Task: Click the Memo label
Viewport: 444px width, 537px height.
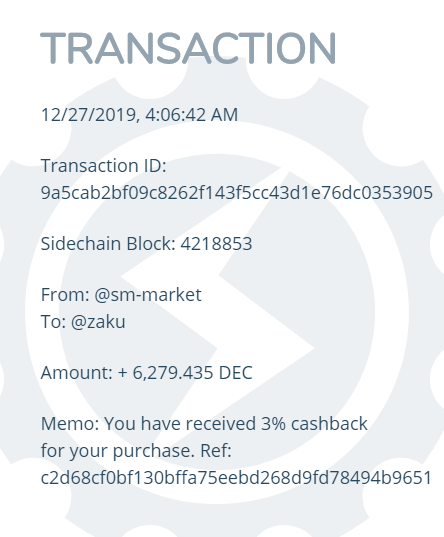Action: tap(70, 424)
